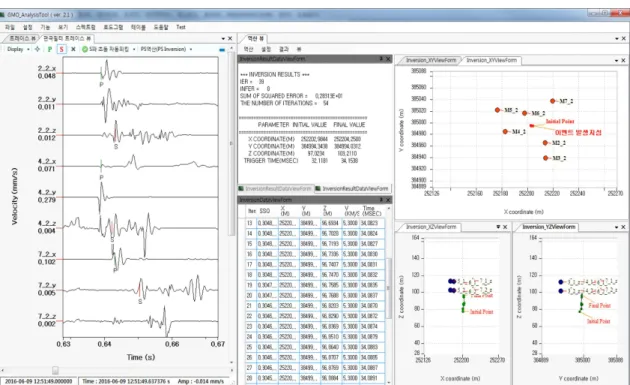Click the left arrow of trace horizontal scrollbar
Screen dimensions: 630x385
point(2,370)
